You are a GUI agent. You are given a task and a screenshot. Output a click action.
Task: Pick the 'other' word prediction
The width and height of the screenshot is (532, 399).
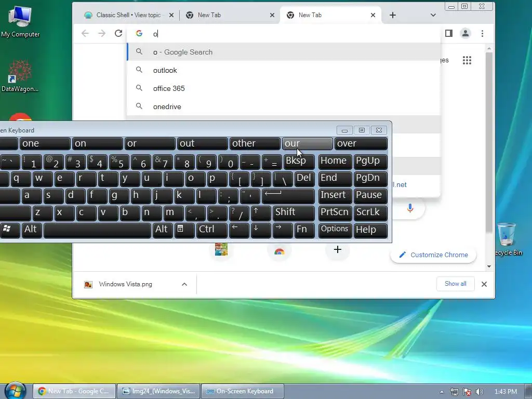[x=255, y=143]
